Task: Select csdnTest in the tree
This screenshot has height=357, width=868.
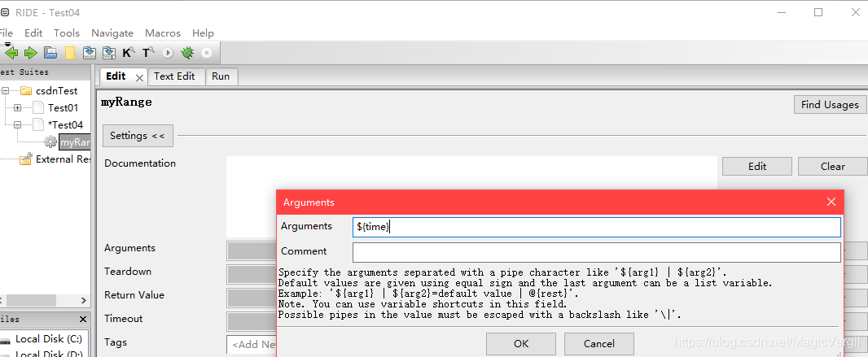Action: pos(56,90)
